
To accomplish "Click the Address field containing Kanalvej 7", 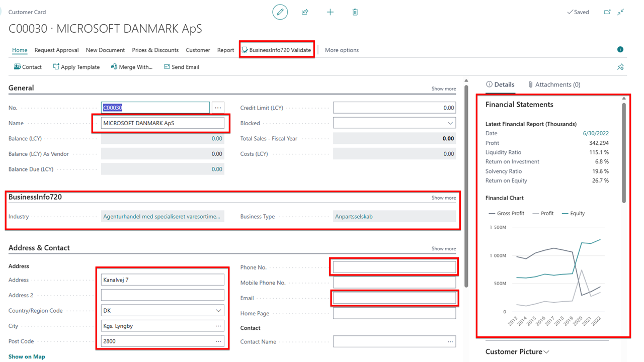I will coord(163,280).
